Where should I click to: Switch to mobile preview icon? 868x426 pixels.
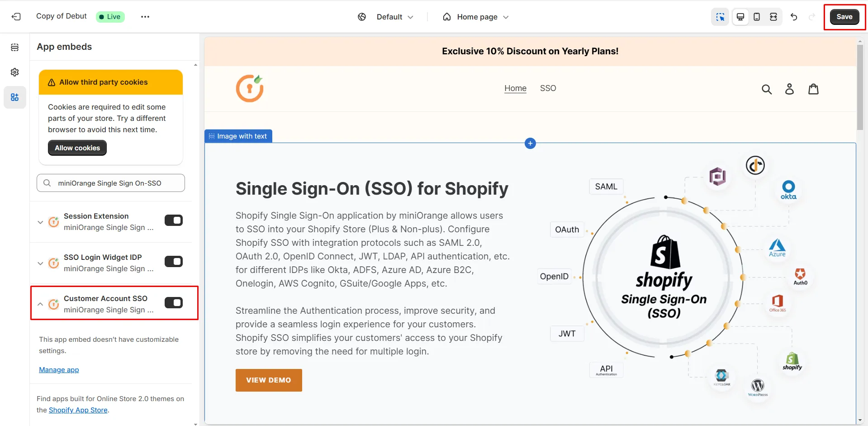757,17
